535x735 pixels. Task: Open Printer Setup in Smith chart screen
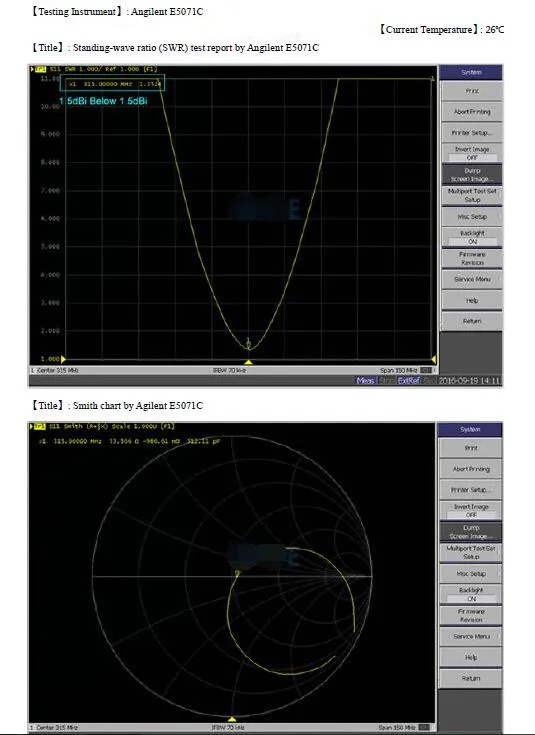click(471, 490)
